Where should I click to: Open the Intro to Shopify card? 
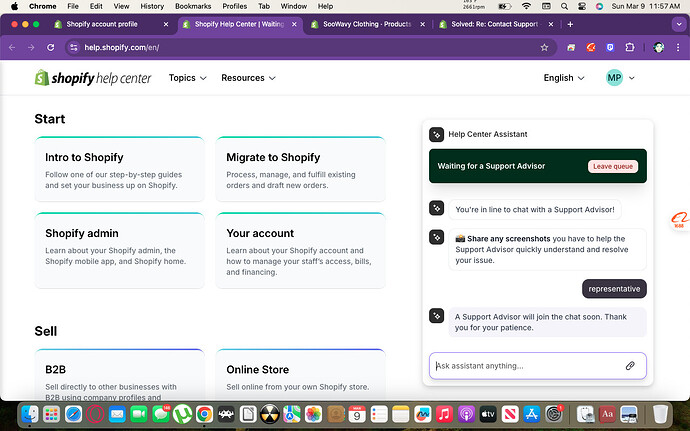pyautogui.click(x=119, y=169)
